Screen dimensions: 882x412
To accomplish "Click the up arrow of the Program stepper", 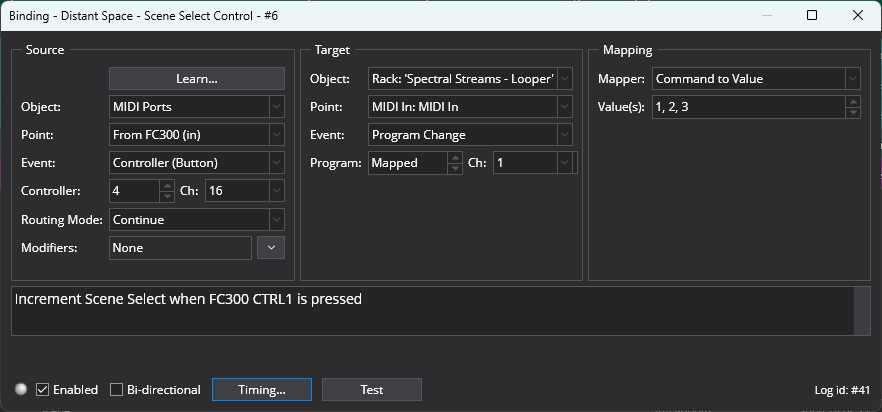I will [x=455, y=158].
